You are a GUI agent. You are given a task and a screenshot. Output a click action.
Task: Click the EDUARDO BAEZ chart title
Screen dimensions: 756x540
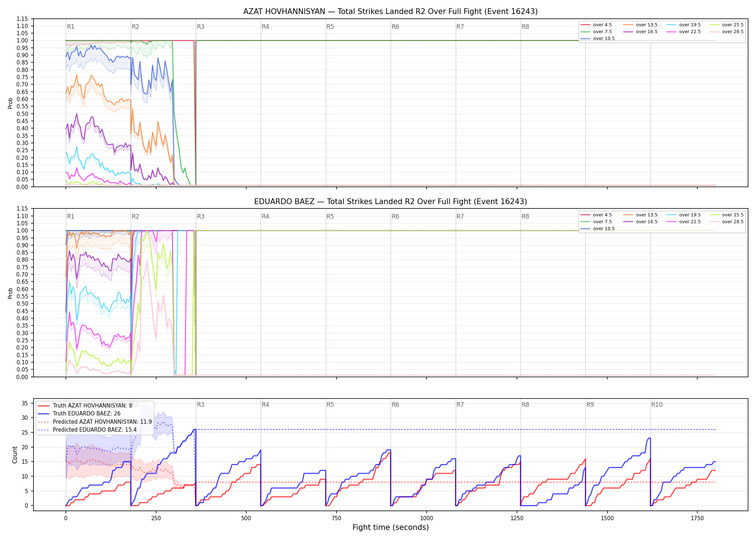[x=390, y=202]
